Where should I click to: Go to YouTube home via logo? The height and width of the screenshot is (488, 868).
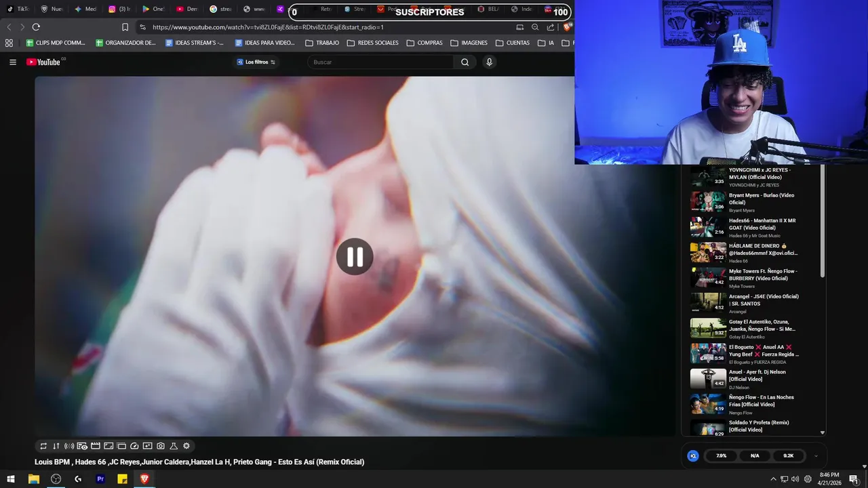click(x=43, y=62)
